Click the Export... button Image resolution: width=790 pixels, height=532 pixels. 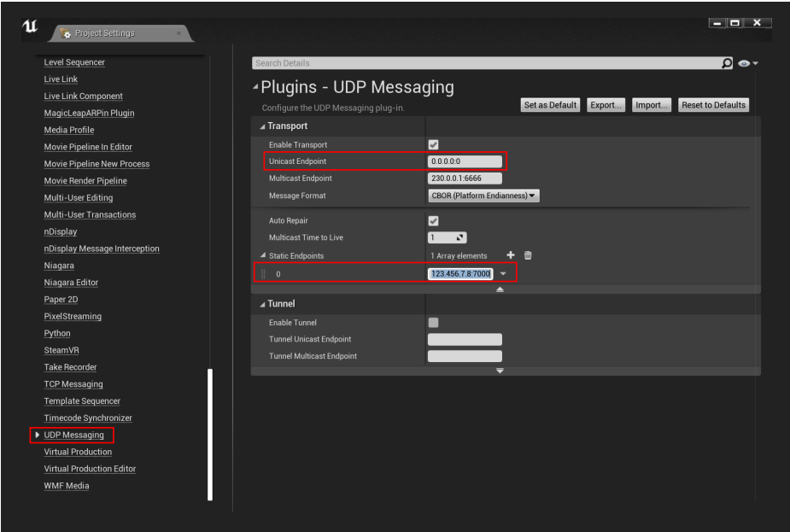tap(606, 105)
